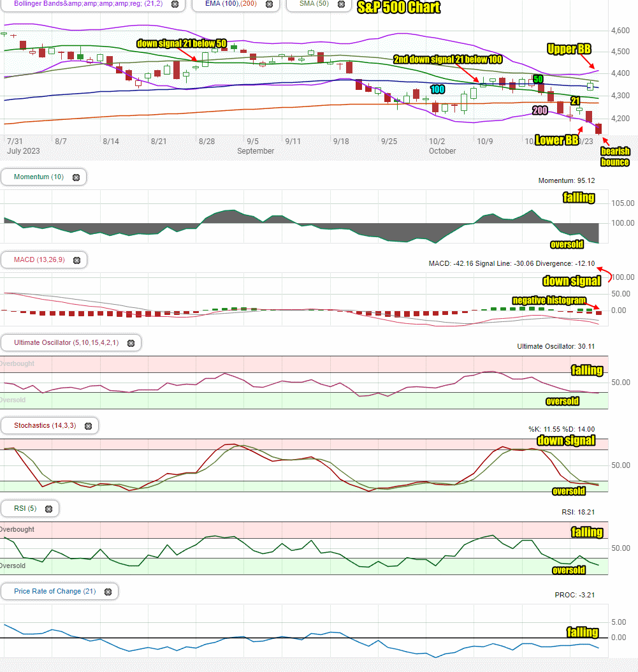638x672 pixels.
Task: Close the Ultimate Oscillator indicator panel
Action: (131, 343)
